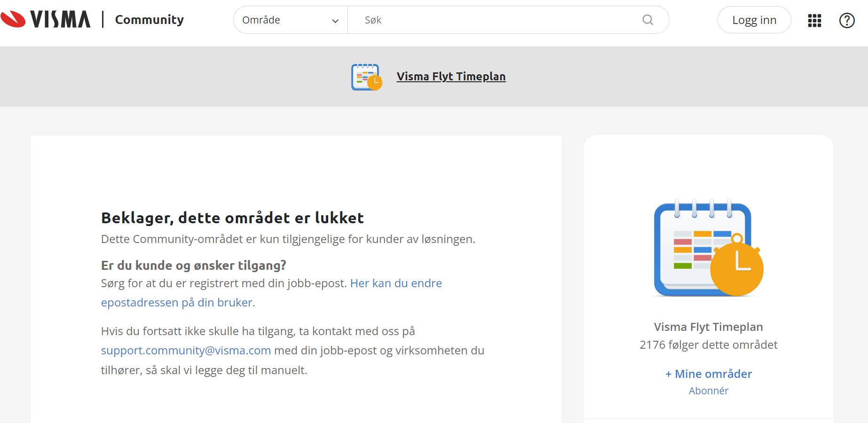
Task: Click the Abonnér subscription option
Action: (708, 391)
